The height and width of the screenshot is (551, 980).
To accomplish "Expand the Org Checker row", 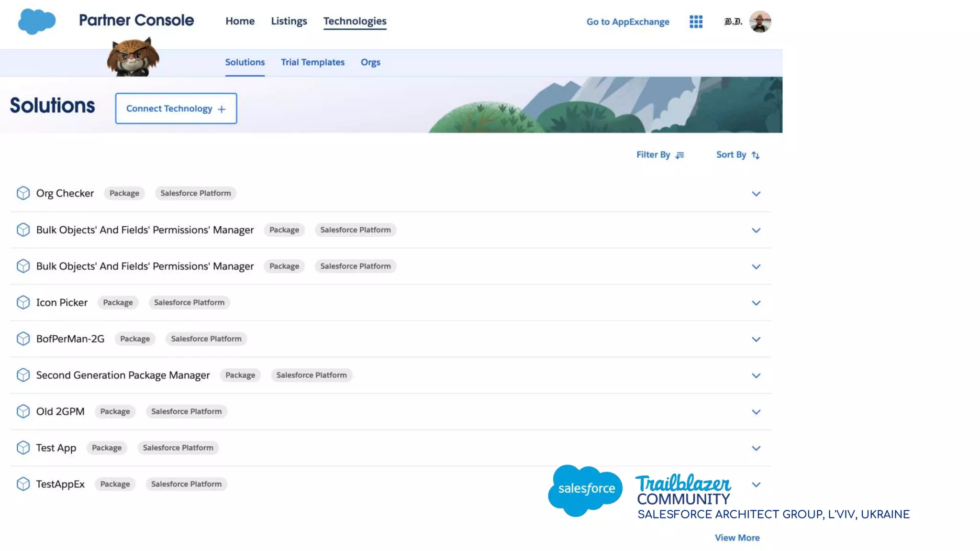I will 756,194.
